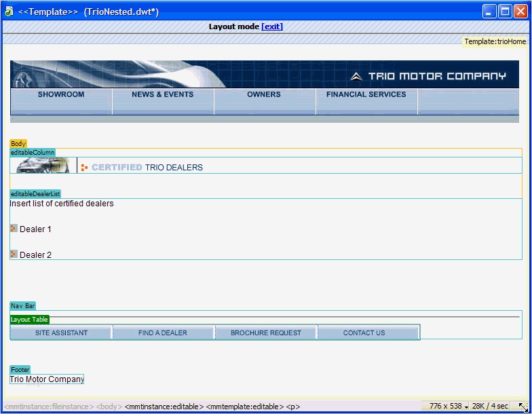Select the mmtemplate:editable tag in tag selector

(244, 407)
